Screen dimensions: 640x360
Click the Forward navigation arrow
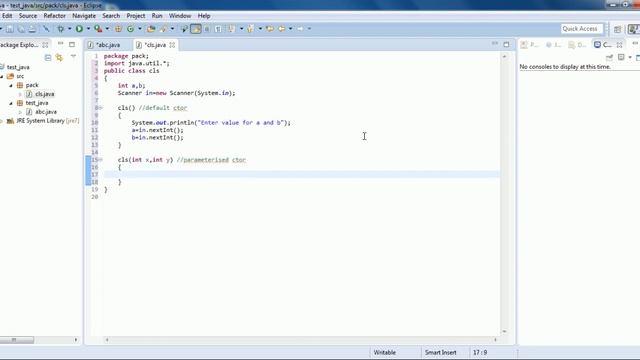[300, 29]
